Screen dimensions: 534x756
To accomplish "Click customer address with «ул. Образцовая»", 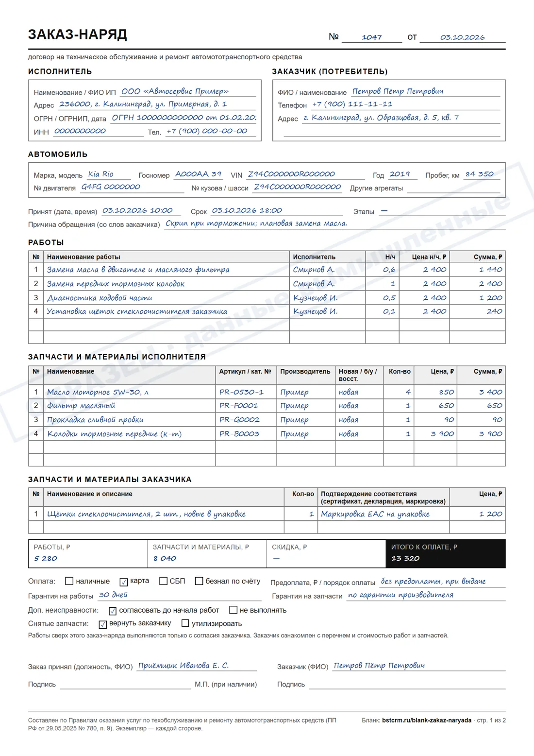I will (x=401, y=118).
